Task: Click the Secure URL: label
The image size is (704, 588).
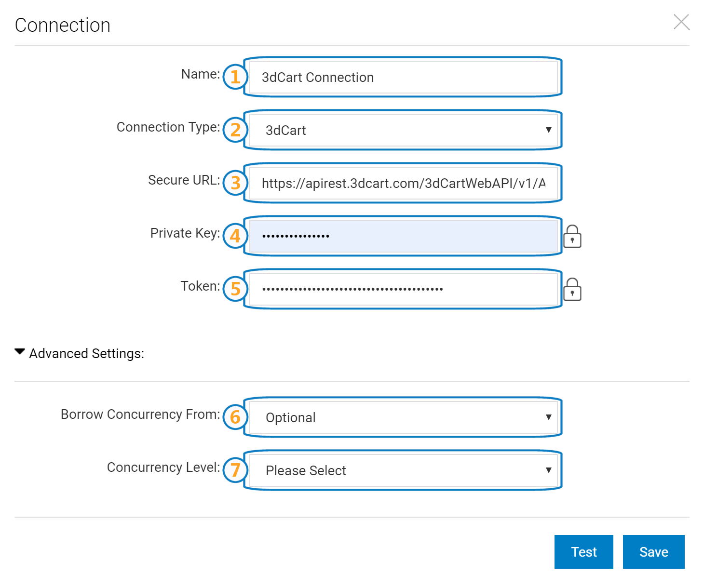Action: [x=184, y=180]
